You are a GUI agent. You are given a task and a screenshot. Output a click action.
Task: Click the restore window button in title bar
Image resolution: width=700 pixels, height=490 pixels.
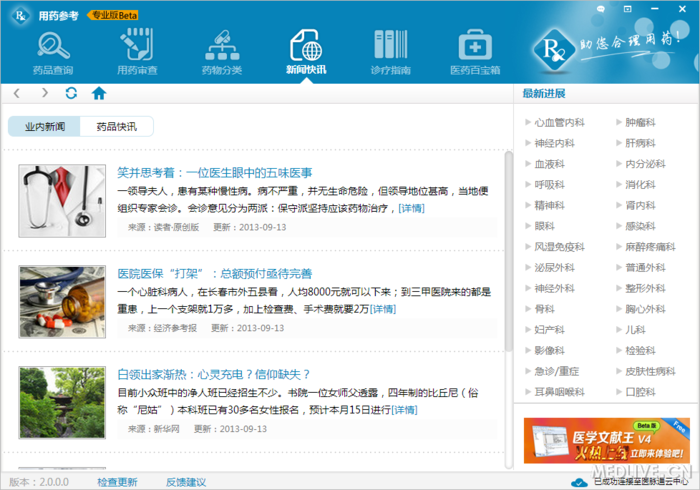pyautogui.click(x=628, y=9)
